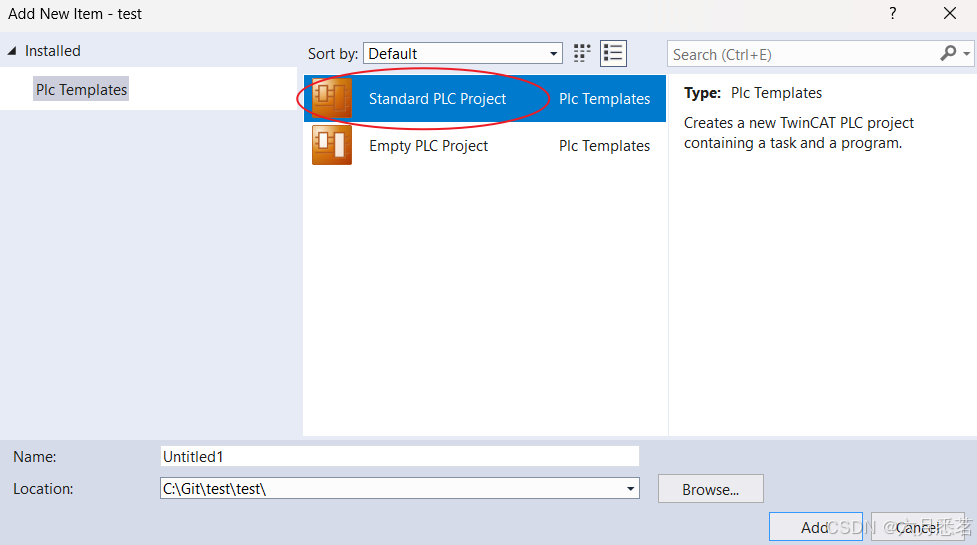Open the Sort by Default dropdown
977x545 pixels.
(x=463, y=54)
